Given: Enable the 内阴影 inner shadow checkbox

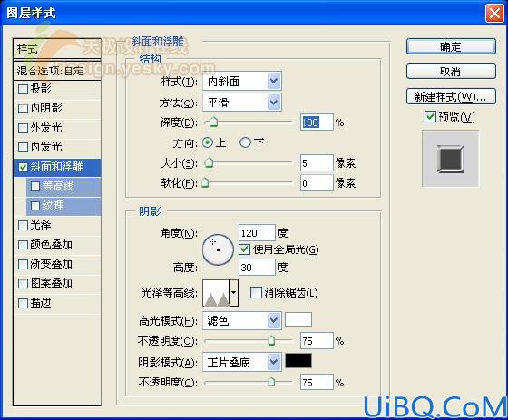Looking at the screenshot, I should click(x=23, y=109).
